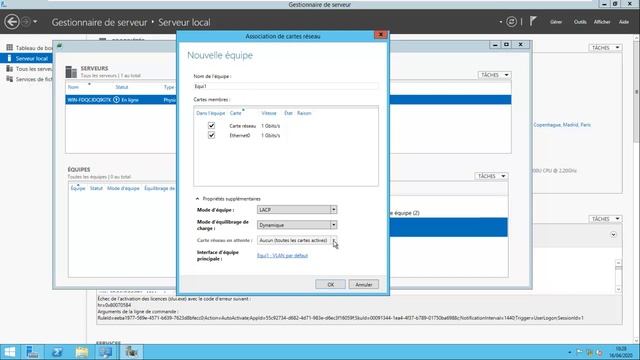Viewport: 640px width, 360px height.
Task: Click the Server Manager main vertical scrollbar
Action: [x=636, y=91]
